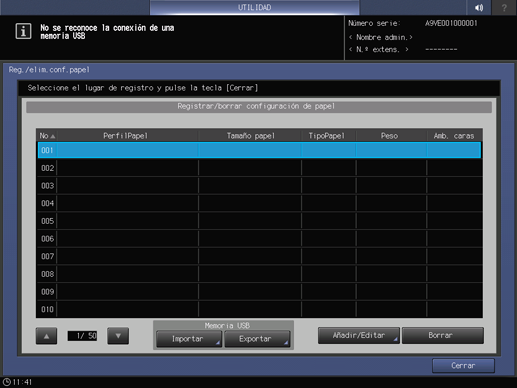Go to next page with down arrow
The width and height of the screenshot is (517, 388).
[118, 336]
